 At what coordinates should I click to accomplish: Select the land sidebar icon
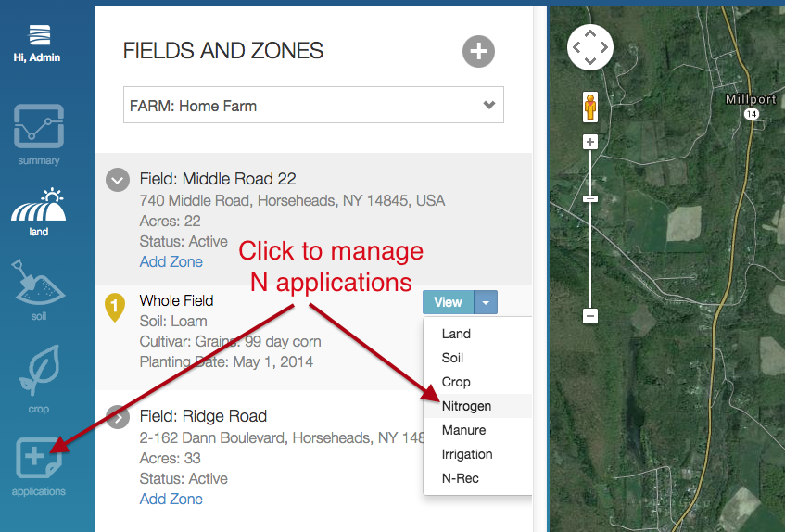click(38, 208)
